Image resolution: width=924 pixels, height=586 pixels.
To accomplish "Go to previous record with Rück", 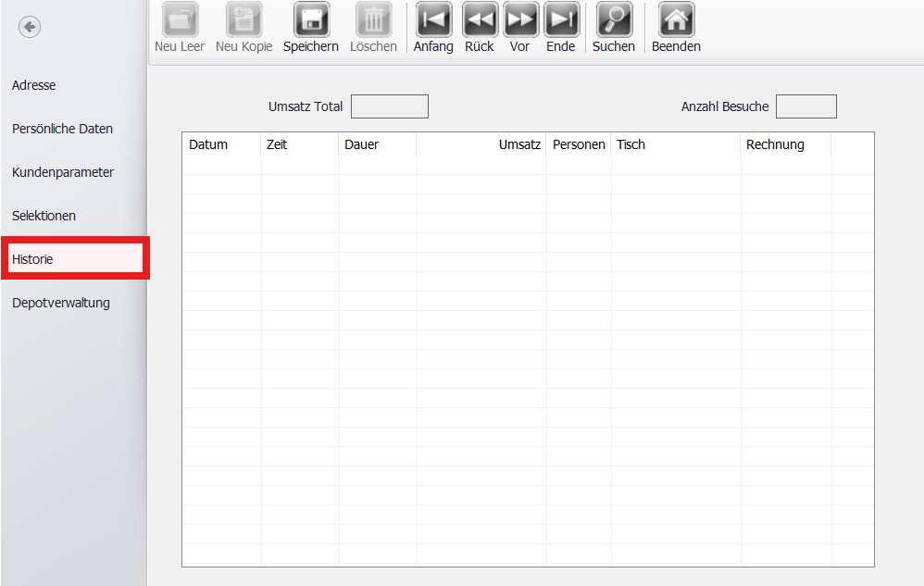I will tap(480, 19).
